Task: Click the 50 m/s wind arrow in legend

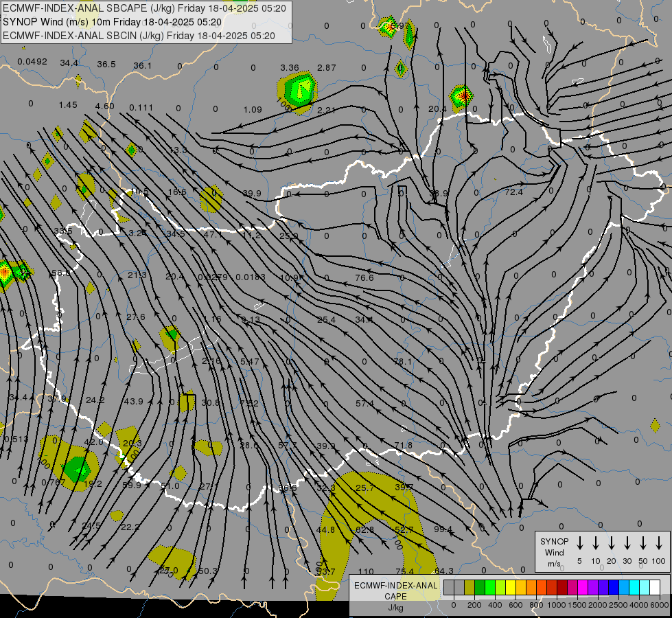Action: 643,543
